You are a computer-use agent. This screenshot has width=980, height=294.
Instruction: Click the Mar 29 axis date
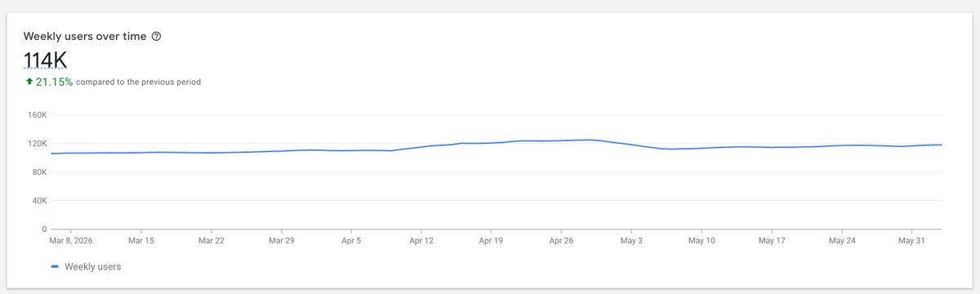point(281,241)
